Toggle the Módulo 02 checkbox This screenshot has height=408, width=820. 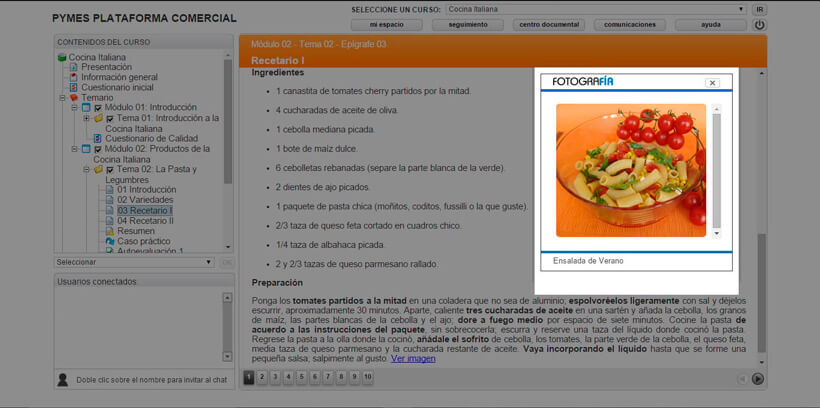[x=98, y=150]
